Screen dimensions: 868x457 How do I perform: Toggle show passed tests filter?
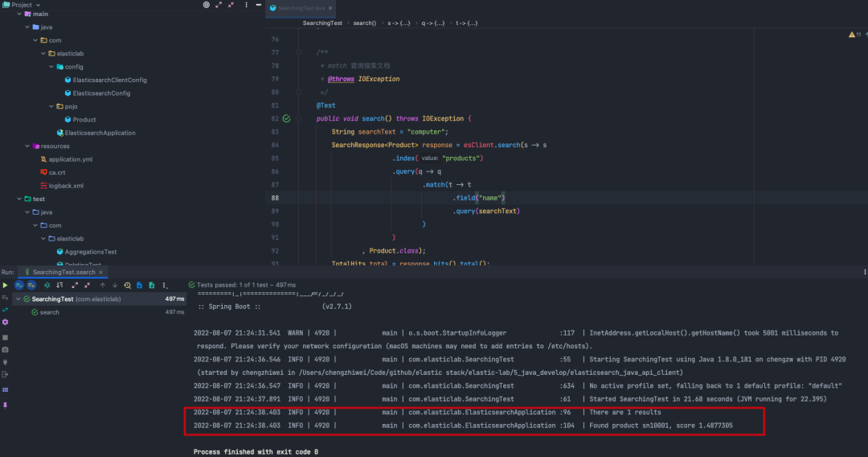tap(18, 286)
